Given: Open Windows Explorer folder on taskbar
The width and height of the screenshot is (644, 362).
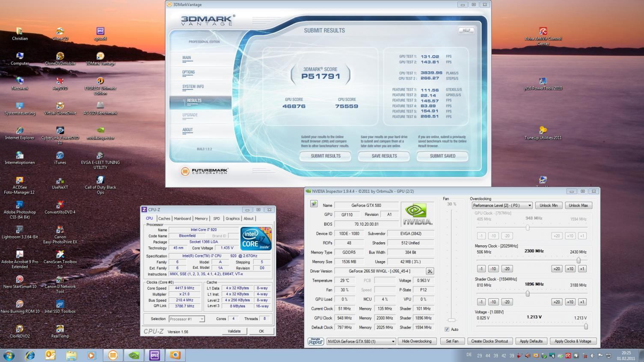Looking at the screenshot, I should click(x=71, y=355).
